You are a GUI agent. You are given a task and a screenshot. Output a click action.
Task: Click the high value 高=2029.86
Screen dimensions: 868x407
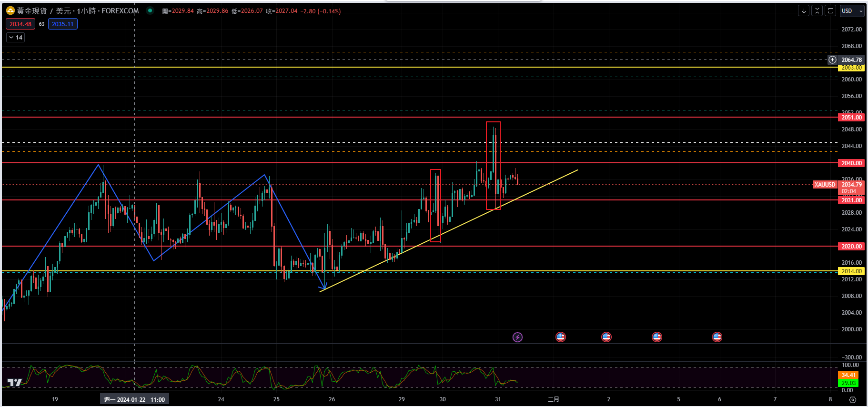[x=212, y=11]
